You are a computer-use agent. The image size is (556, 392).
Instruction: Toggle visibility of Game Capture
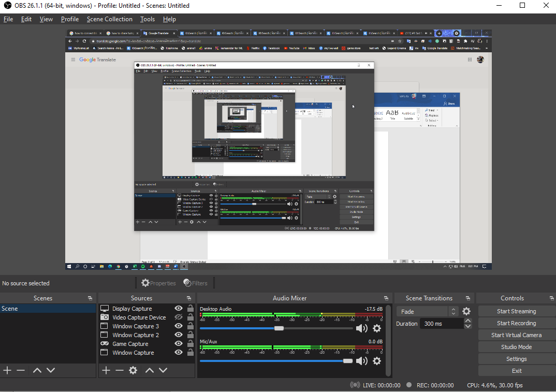(x=179, y=343)
